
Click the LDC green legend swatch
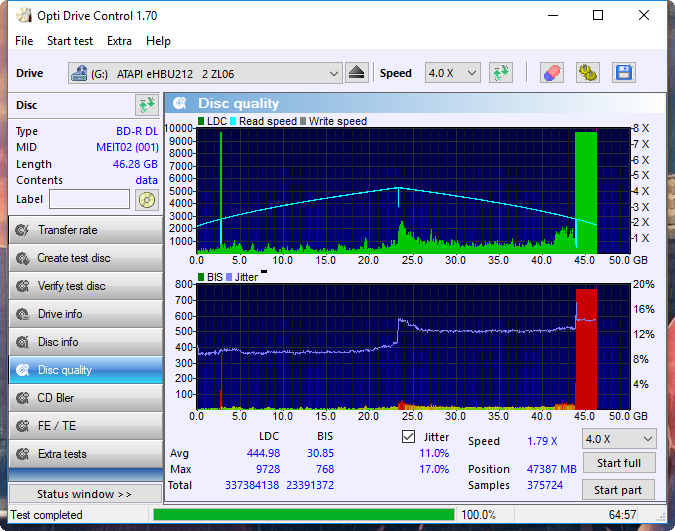pyautogui.click(x=201, y=121)
